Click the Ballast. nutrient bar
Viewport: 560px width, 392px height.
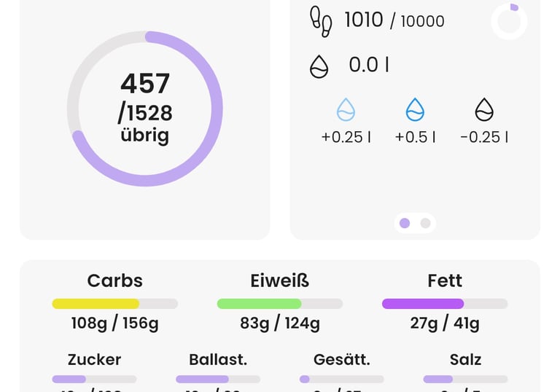218,379
